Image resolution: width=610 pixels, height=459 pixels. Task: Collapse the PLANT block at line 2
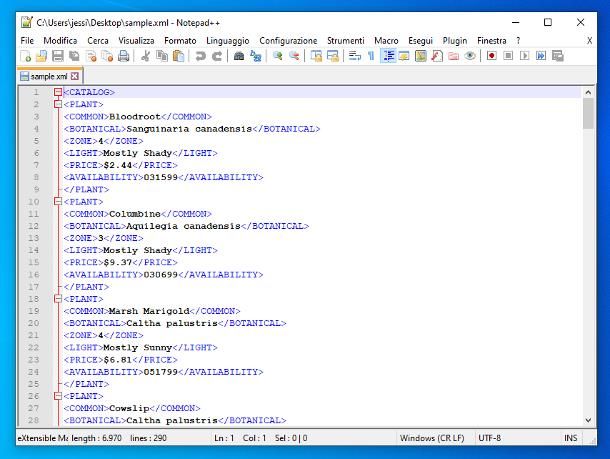click(x=58, y=104)
